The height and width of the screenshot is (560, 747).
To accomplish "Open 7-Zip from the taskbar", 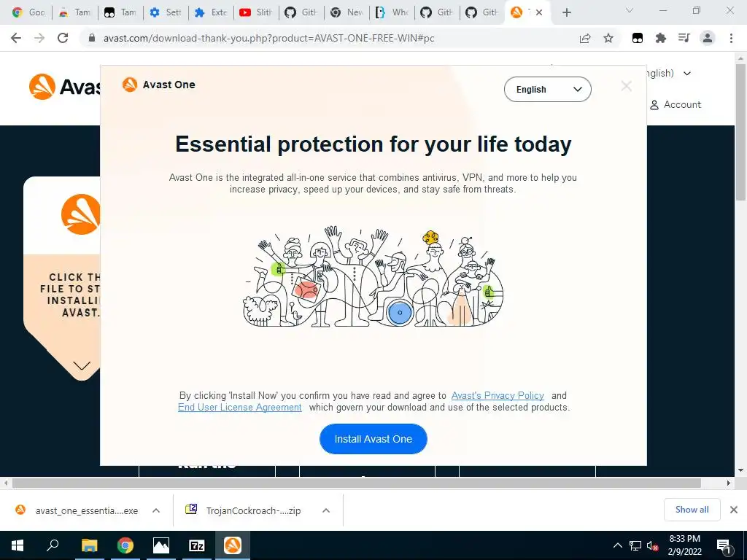I will pos(197,545).
